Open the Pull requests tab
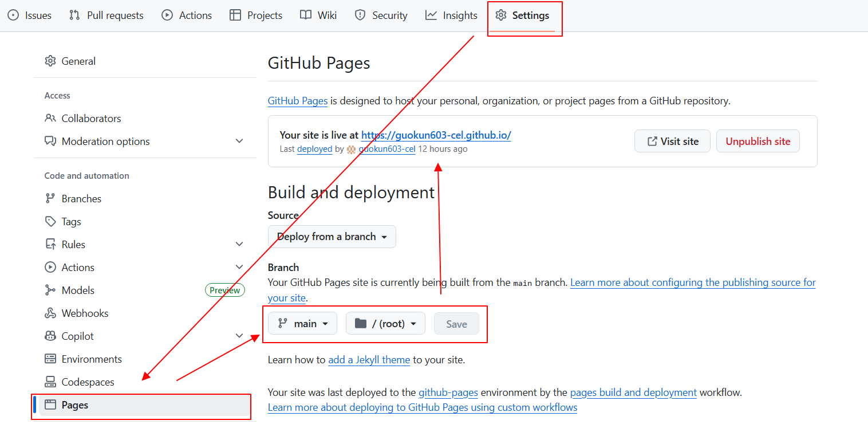The image size is (868, 428). coord(106,15)
